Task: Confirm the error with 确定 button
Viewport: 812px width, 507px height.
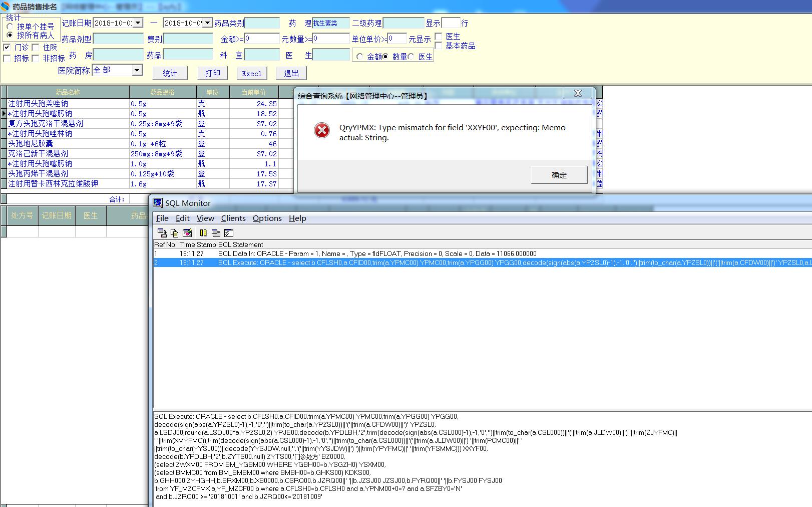Action: click(x=559, y=175)
